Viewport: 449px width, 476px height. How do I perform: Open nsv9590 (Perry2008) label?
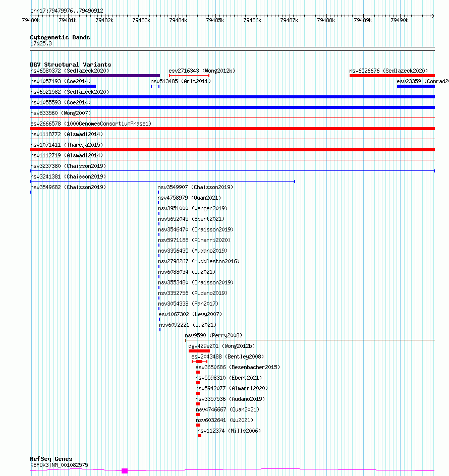click(213, 336)
